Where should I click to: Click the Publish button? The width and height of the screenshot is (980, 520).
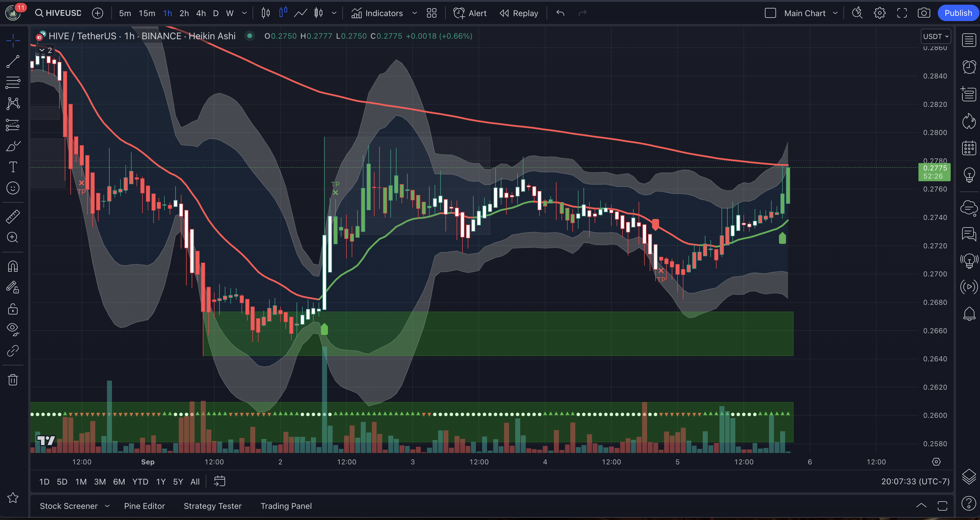pyautogui.click(x=958, y=13)
